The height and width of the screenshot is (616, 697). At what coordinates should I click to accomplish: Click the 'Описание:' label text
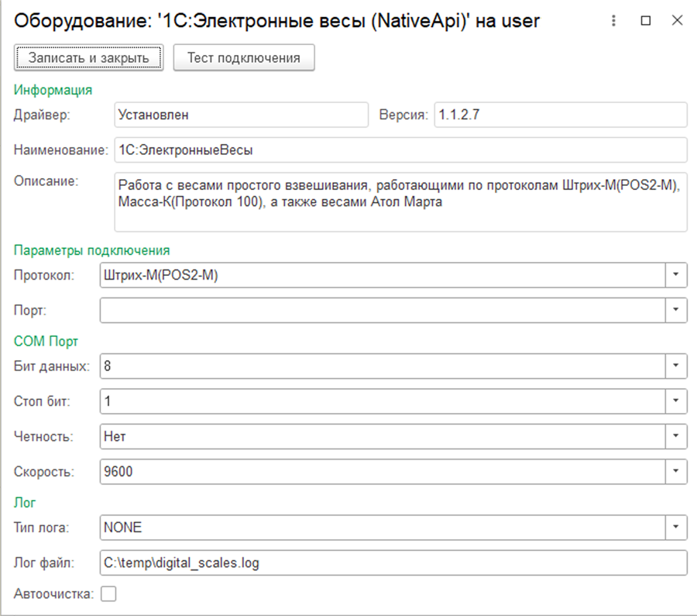[x=46, y=181]
